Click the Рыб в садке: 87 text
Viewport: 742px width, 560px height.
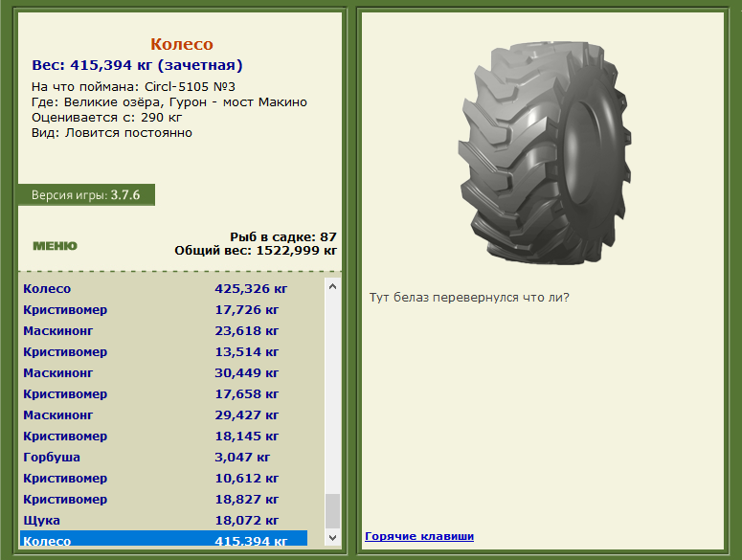(x=283, y=236)
